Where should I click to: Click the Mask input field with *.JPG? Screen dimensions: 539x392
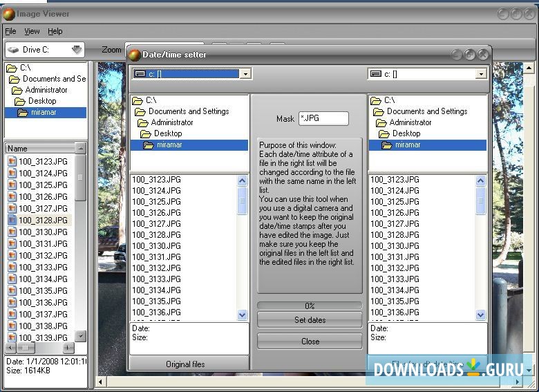pyautogui.click(x=323, y=118)
